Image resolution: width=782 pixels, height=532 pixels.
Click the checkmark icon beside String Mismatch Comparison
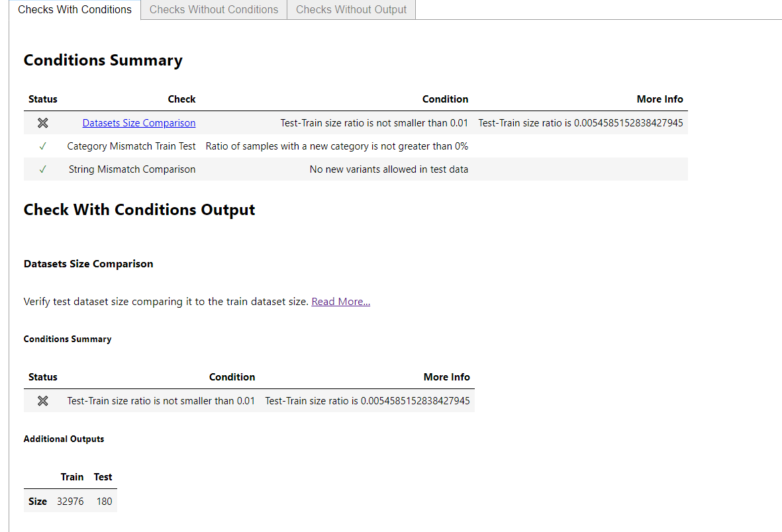pos(42,169)
